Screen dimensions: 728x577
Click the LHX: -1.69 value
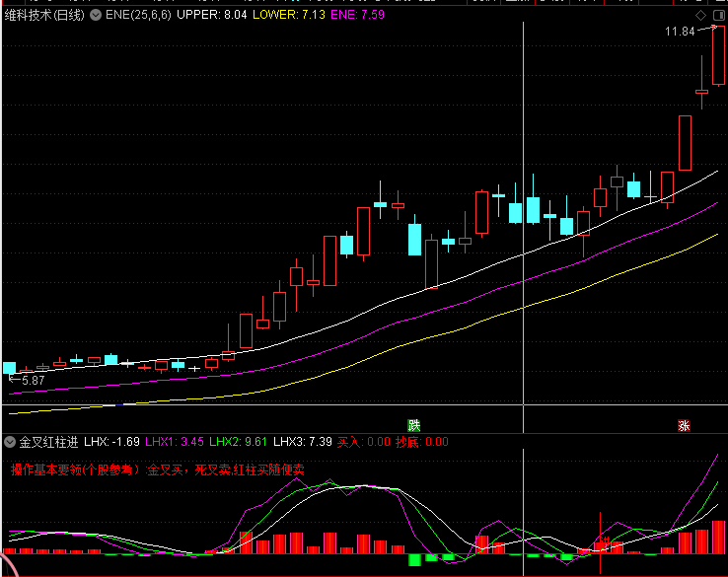[111, 442]
